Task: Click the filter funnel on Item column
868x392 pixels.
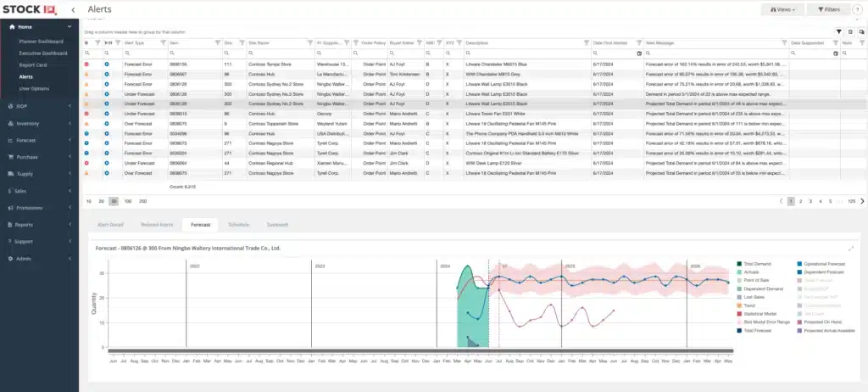Action: pyautogui.click(x=218, y=42)
